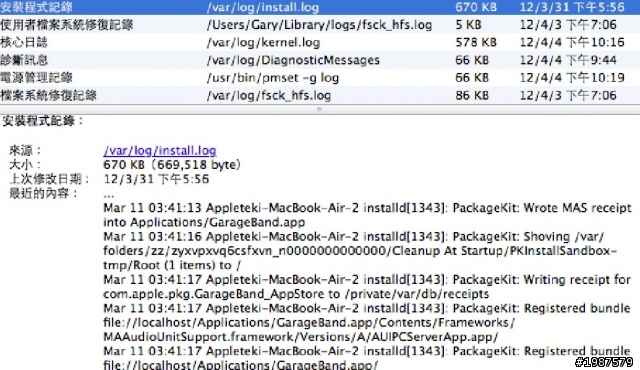Select the 診斷訊息 DiagnosticMessages row
Image resolution: width=640 pixels, height=370 pixels.
[320, 60]
